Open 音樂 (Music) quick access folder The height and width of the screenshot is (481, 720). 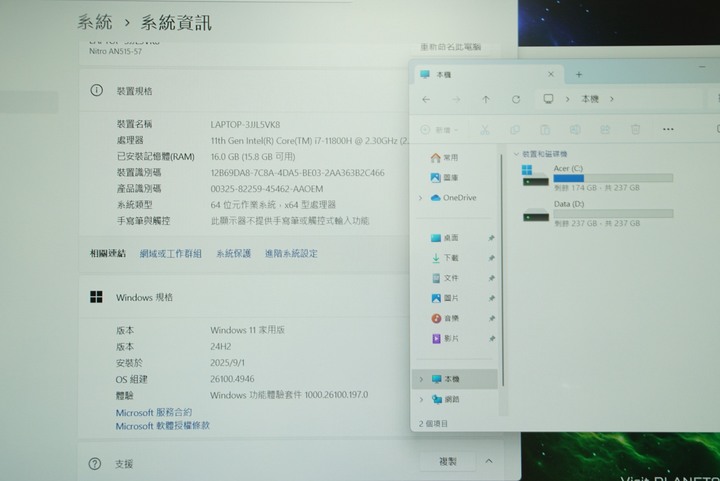pyautogui.click(x=445, y=319)
